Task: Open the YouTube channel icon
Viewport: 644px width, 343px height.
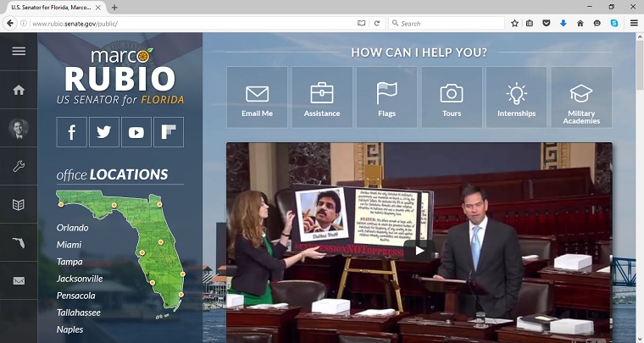Action: click(x=136, y=132)
